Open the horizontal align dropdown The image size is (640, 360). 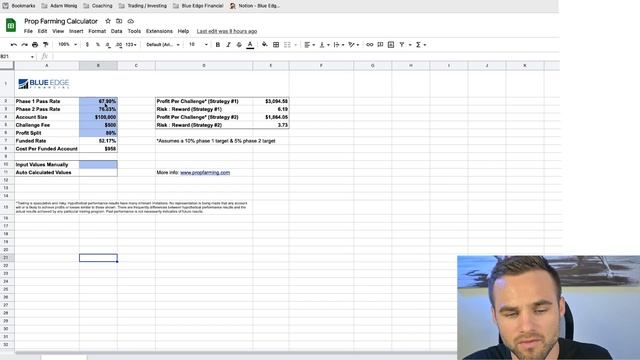309,44
